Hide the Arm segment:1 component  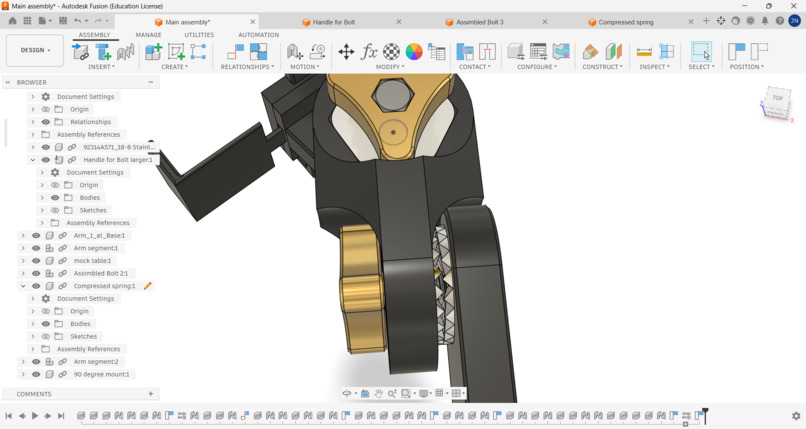36,248
